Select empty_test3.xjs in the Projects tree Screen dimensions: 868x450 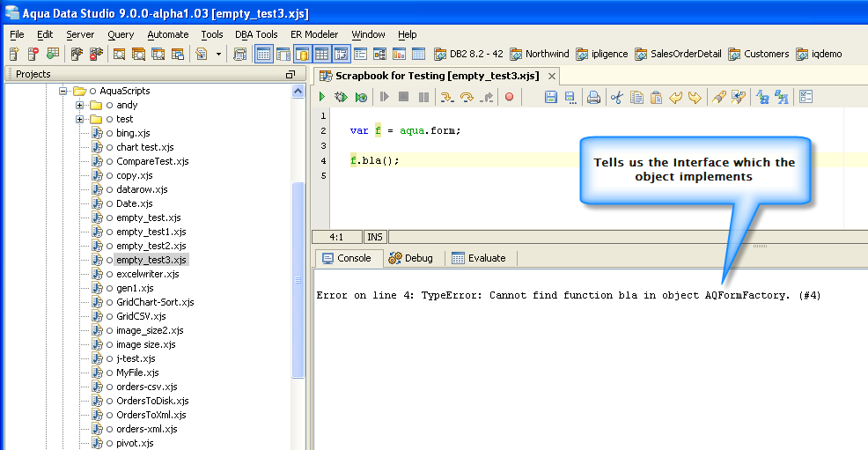151,260
